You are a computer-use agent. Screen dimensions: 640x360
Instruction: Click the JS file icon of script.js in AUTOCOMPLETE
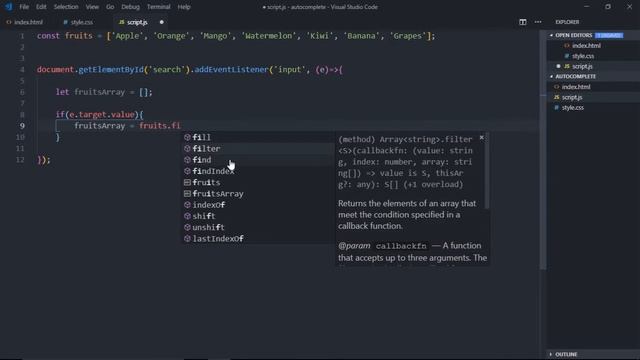pyautogui.click(x=556, y=97)
